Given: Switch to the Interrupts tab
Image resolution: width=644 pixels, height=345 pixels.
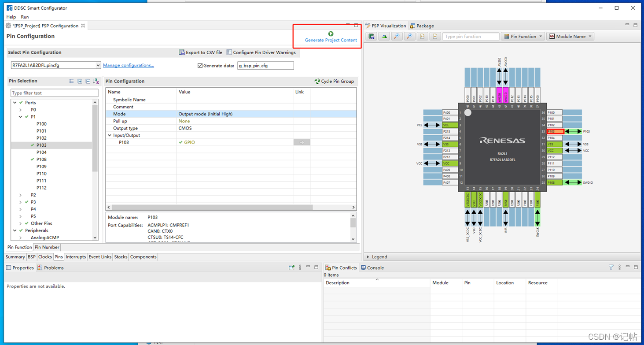Looking at the screenshot, I should pos(76,257).
